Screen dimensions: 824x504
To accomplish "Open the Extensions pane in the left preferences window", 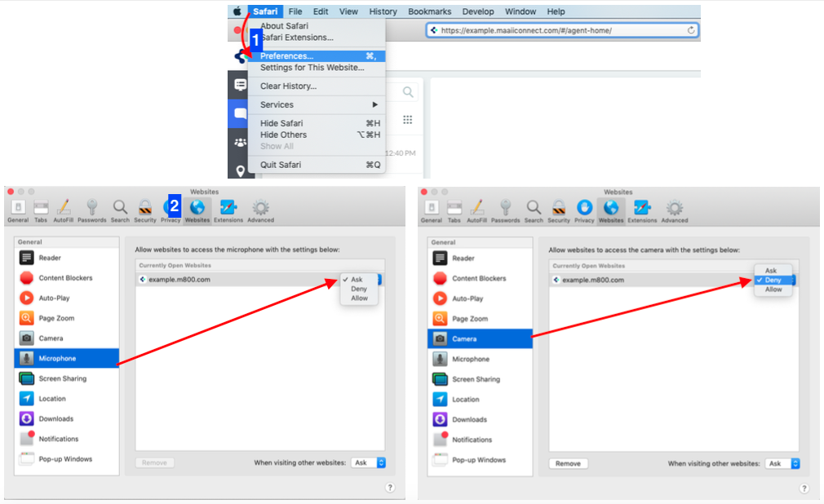I will click(x=228, y=210).
